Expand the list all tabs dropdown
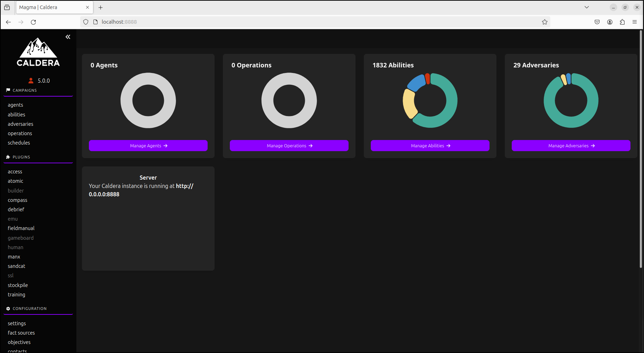The width and height of the screenshot is (644, 353). pos(587,7)
